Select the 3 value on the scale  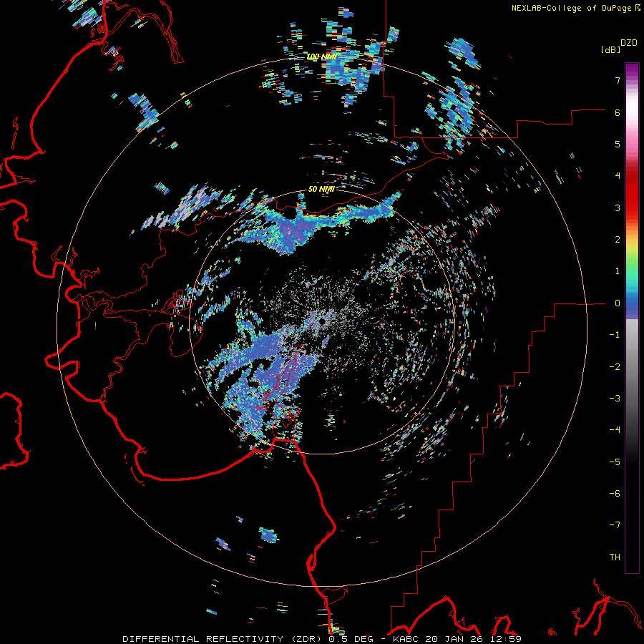(x=618, y=208)
